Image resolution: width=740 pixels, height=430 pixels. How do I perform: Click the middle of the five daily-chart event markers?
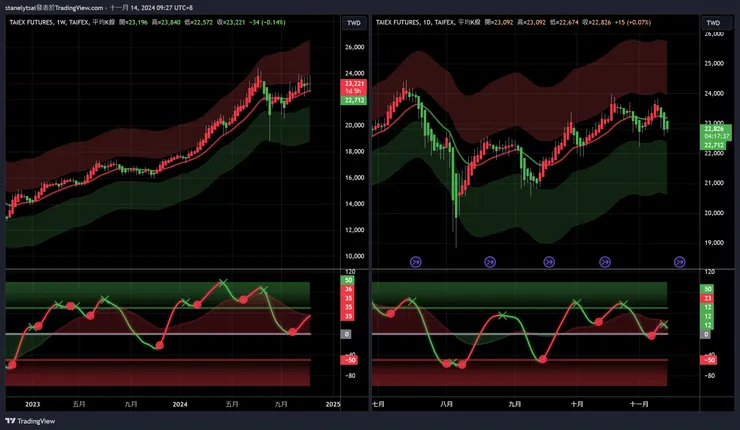pyautogui.click(x=549, y=262)
